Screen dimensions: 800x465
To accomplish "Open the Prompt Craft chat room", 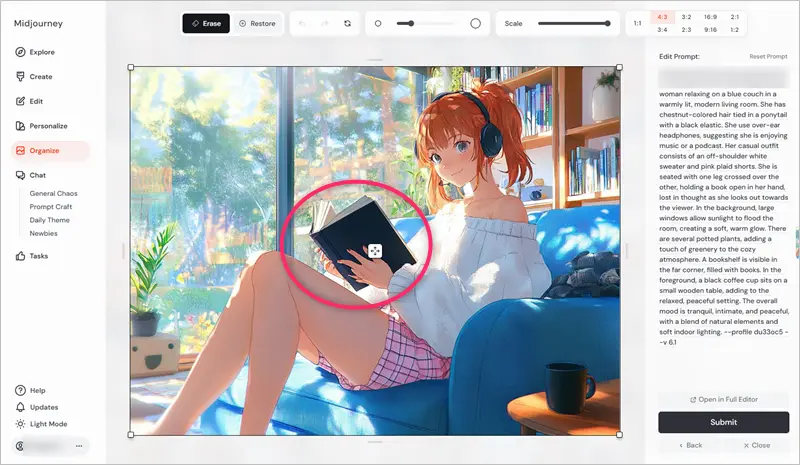I will point(50,206).
